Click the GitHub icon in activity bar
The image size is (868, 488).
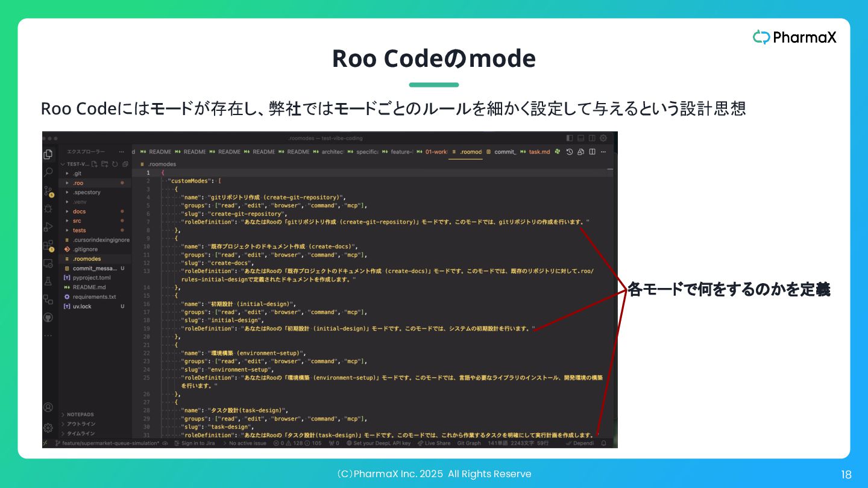[48, 318]
